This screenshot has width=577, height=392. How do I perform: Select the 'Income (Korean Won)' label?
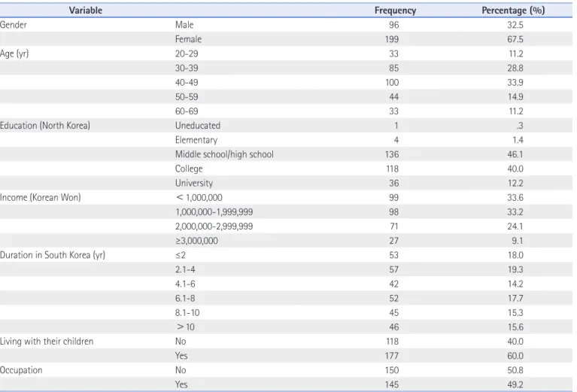coord(41,197)
